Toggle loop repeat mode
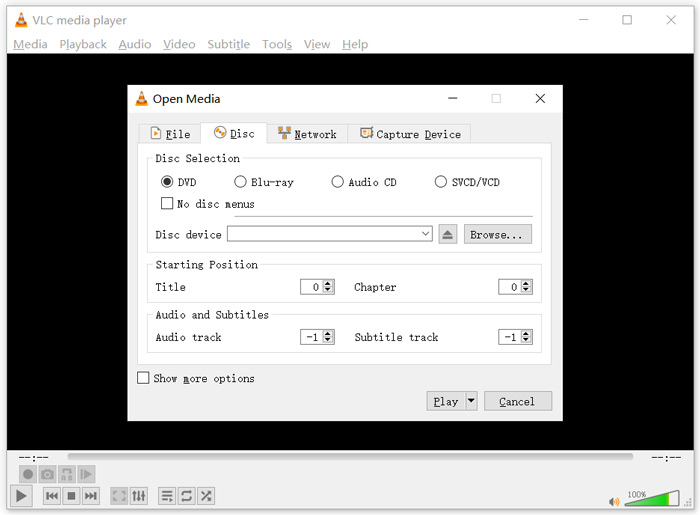Viewport: 700px width, 515px height. (187, 496)
